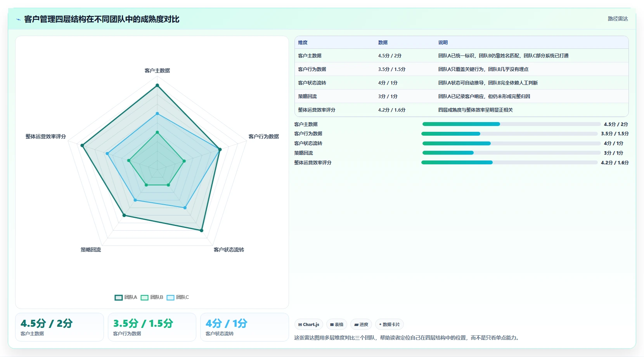Click the 3.5分 / 1.5分 data card
This screenshot has width=644, height=357.
click(x=152, y=327)
